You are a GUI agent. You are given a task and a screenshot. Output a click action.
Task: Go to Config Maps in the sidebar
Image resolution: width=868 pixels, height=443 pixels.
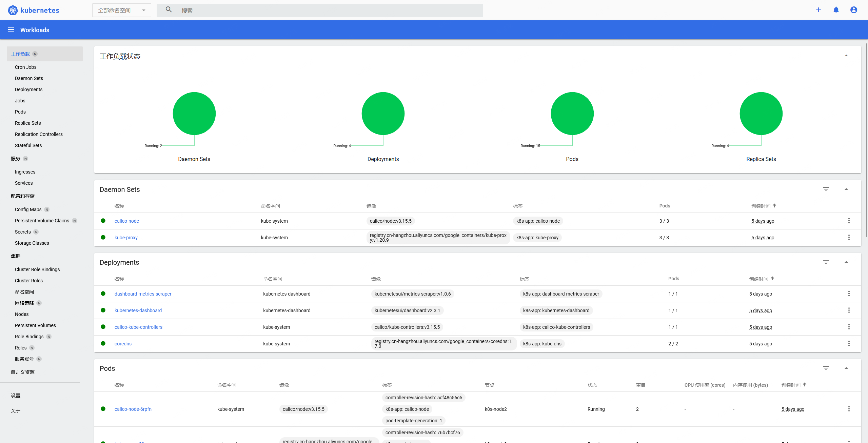pos(28,209)
